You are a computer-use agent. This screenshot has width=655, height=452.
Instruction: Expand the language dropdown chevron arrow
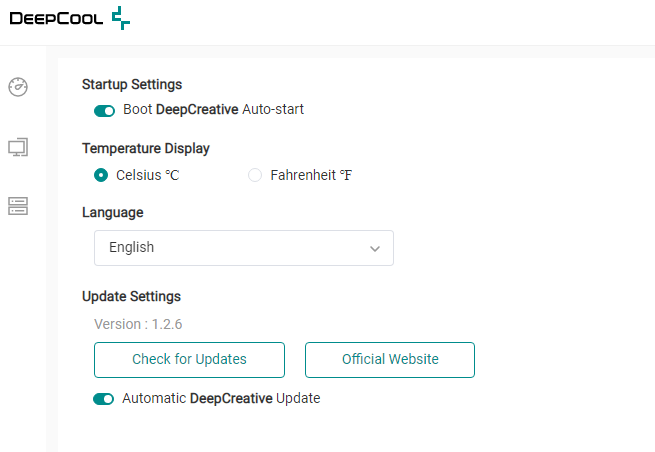[375, 248]
